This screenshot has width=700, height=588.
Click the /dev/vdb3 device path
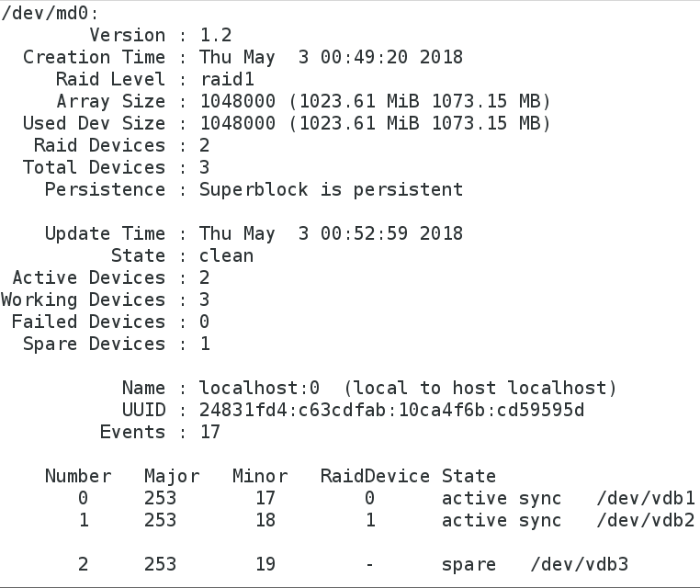(x=579, y=564)
